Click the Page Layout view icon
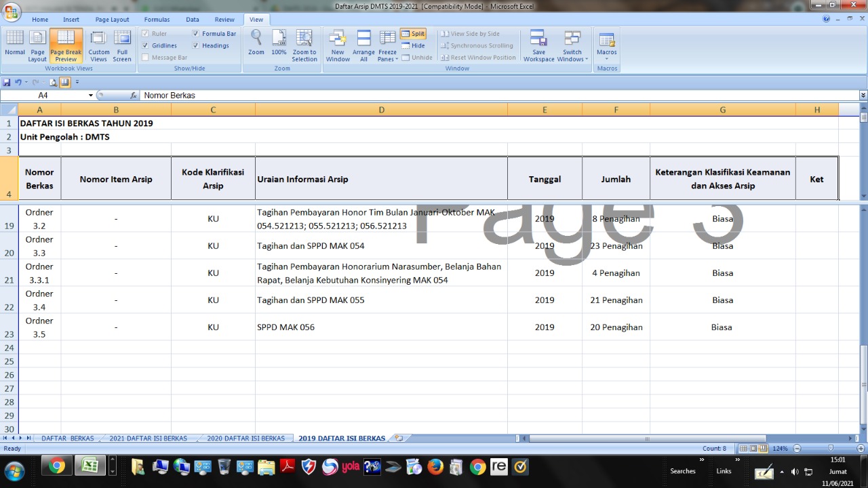The height and width of the screenshot is (488, 868). click(37, 45)
